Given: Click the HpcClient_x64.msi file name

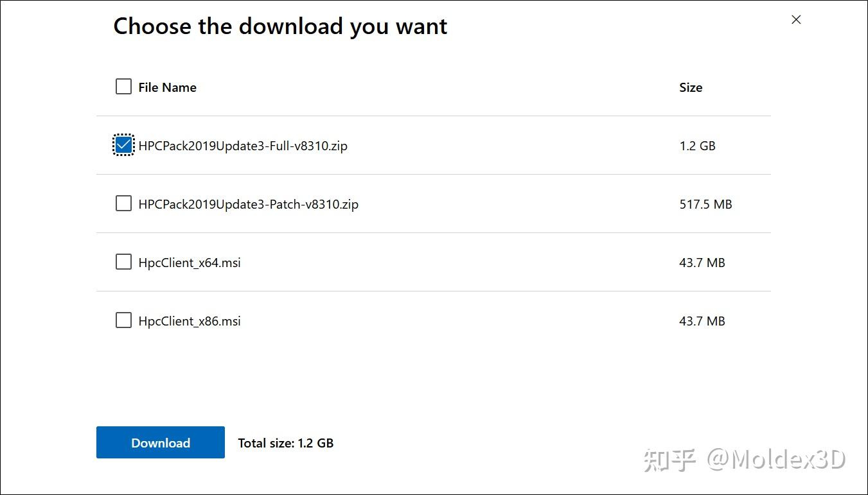Looking at the screenshot, I should click(x=190, y=263).
